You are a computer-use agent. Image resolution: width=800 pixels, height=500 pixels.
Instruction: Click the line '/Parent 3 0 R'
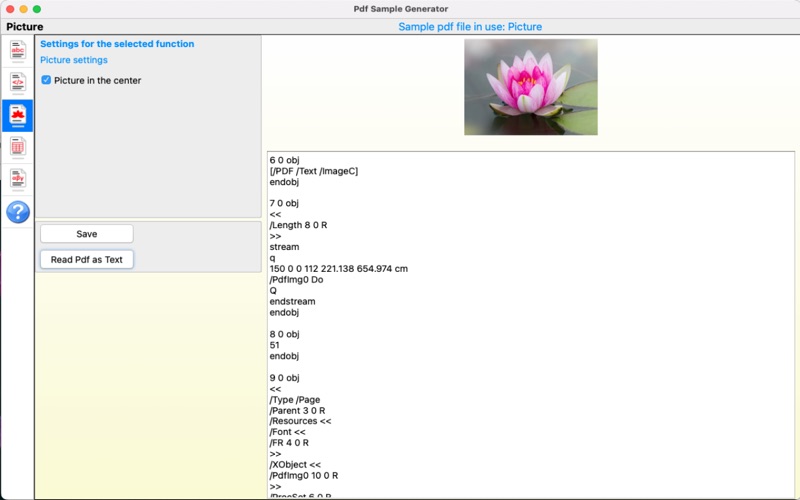pos(297,411)
